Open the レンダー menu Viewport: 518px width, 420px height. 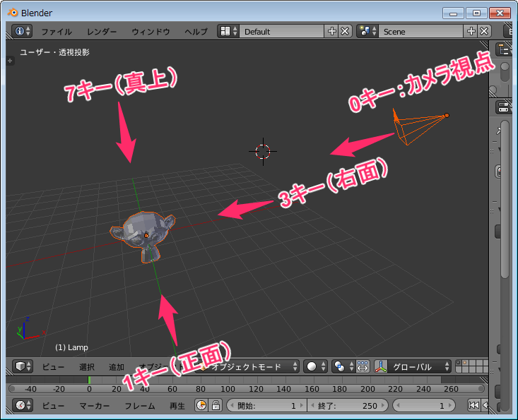tap(102, 32)
